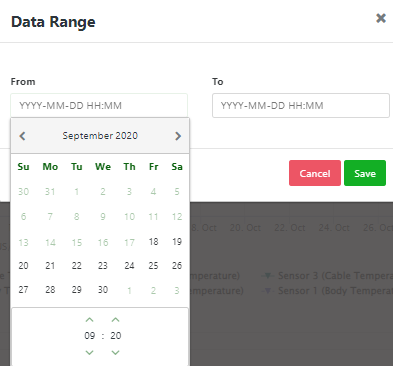Choose September 30 in the calendar
Screen dimensions: 393x366
coord(103,290)
